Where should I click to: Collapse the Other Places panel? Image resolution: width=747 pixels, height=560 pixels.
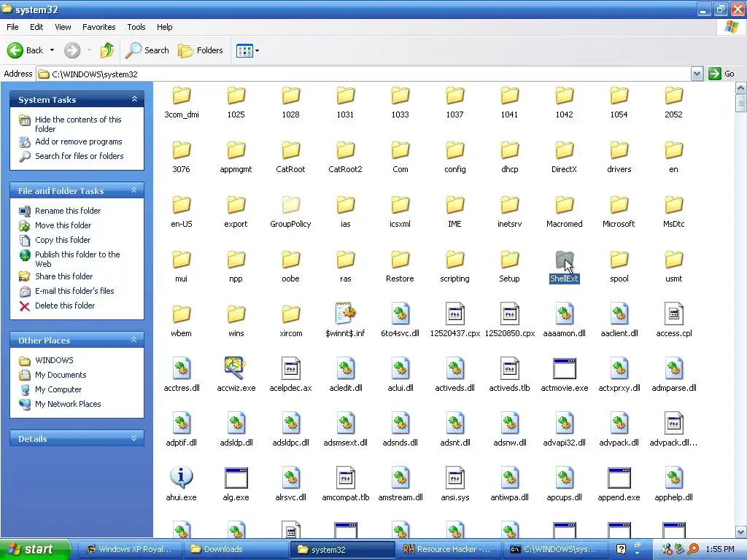[134, 340]
